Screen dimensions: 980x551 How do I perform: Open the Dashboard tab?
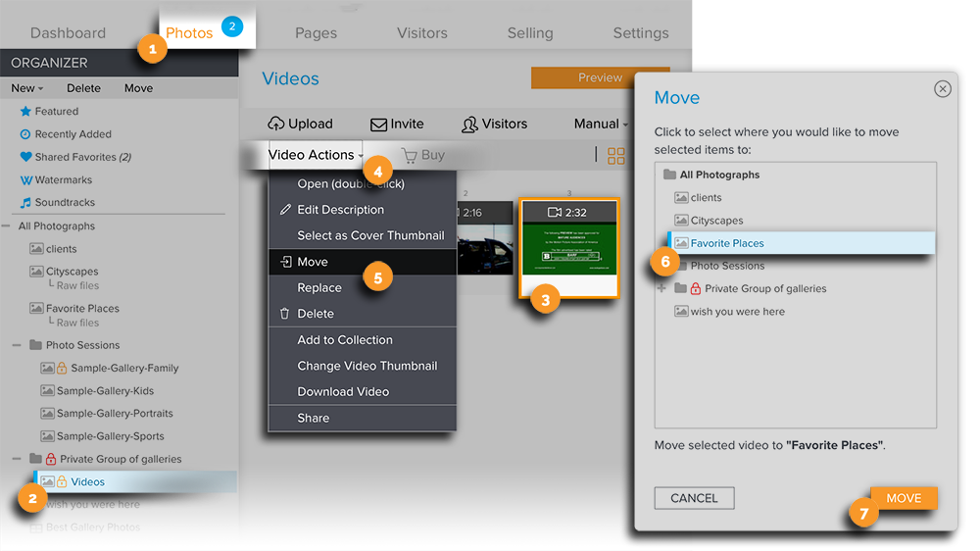coord(68,33)
